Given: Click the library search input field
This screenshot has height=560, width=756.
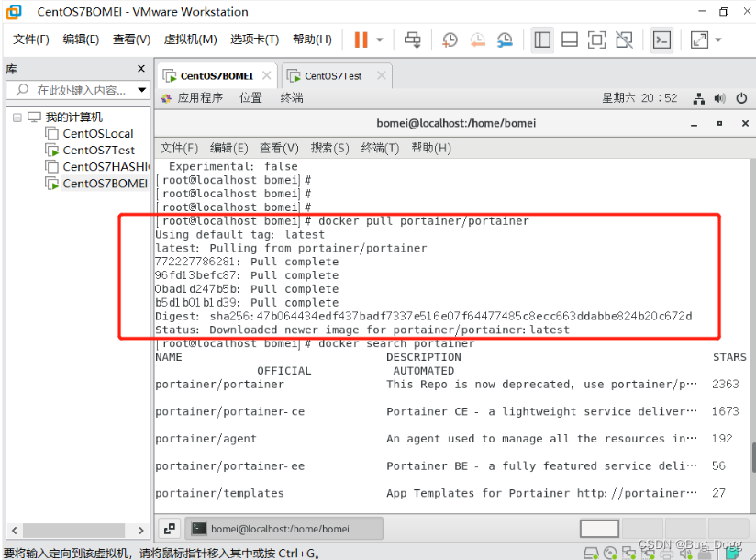Looking at the screenshot, I should 77,90.
